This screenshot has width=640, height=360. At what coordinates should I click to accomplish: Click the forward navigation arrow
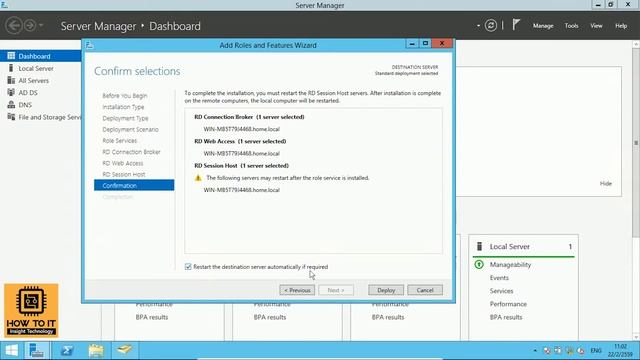(x=29, y=25)
